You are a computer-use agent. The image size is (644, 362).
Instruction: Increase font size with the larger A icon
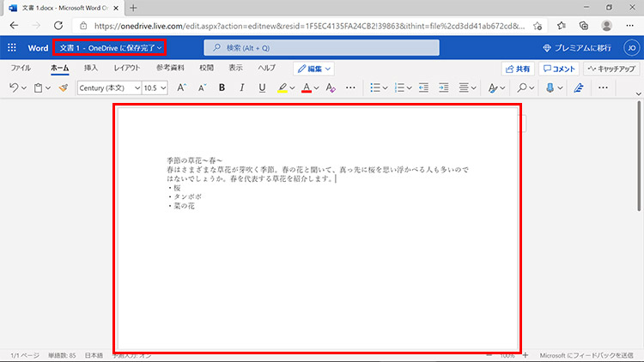[181, 87]
